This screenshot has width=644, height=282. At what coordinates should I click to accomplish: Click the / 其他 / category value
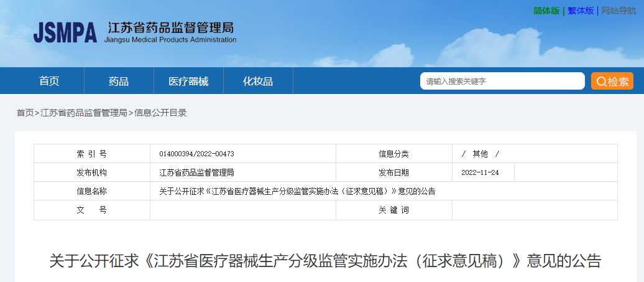coord(481,154)
